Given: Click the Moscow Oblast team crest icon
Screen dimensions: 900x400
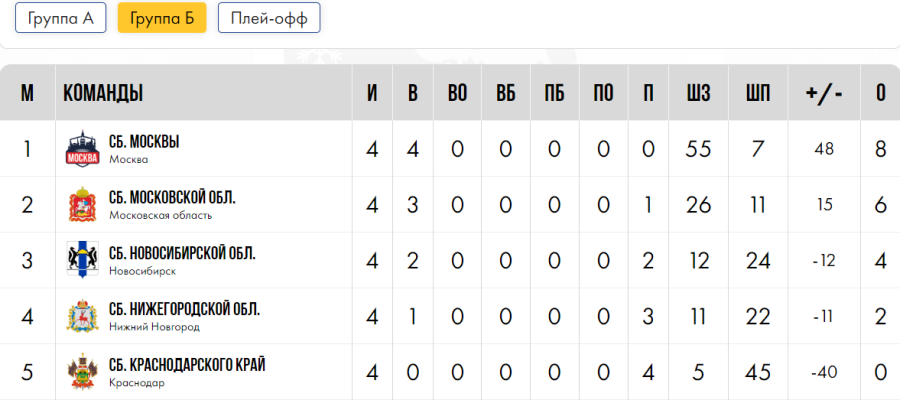Looking at the screenshot, I should coord(82,205).
